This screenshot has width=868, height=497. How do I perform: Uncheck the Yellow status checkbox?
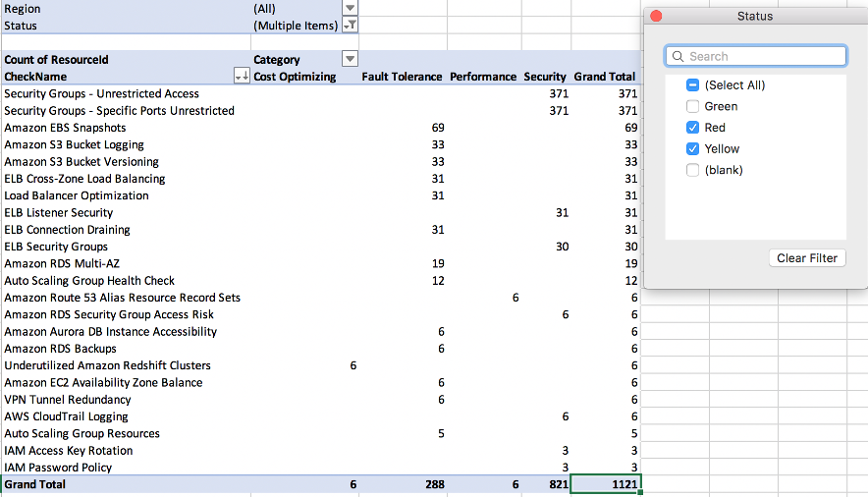coord(692,148)
